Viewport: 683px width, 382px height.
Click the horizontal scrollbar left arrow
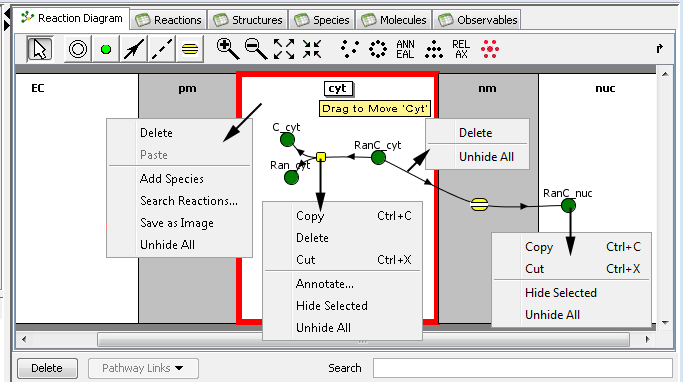pos(24,339)
